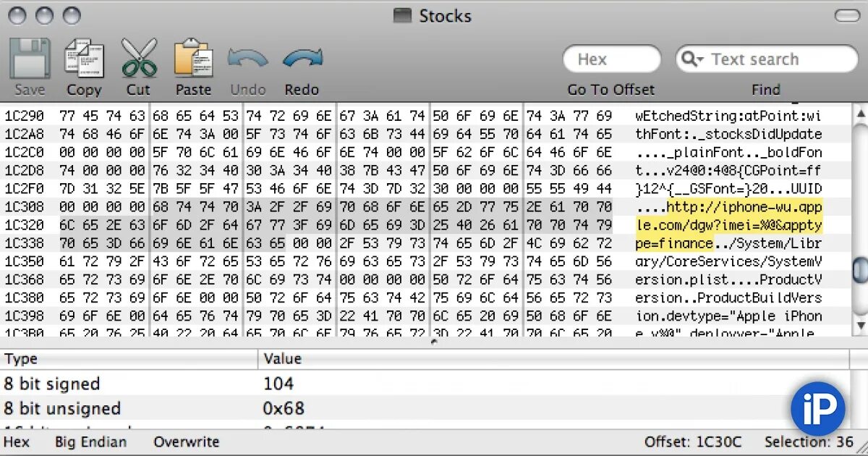
Task: Click the Paste clipboard icon
Action: pyautogui.click(x=193, y=58)
